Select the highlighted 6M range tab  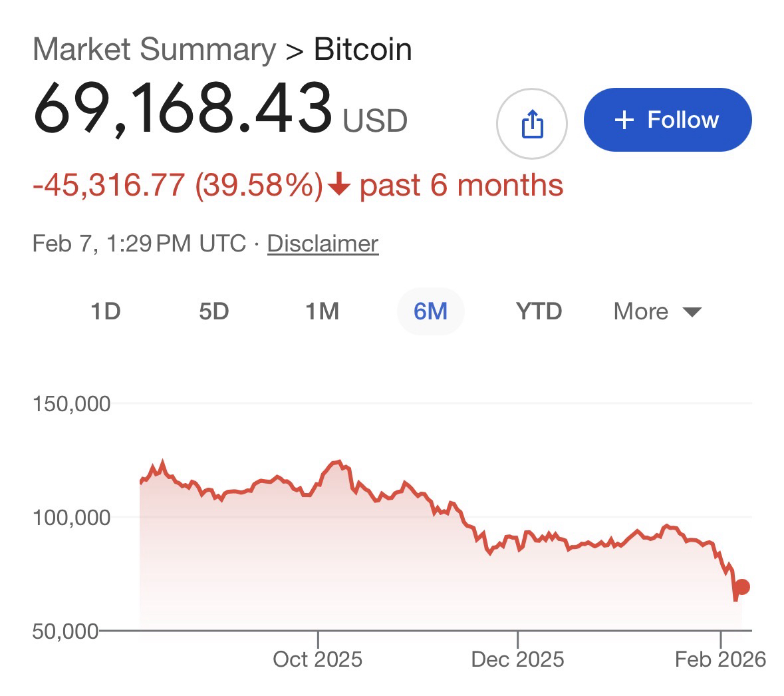click(430, 311)
